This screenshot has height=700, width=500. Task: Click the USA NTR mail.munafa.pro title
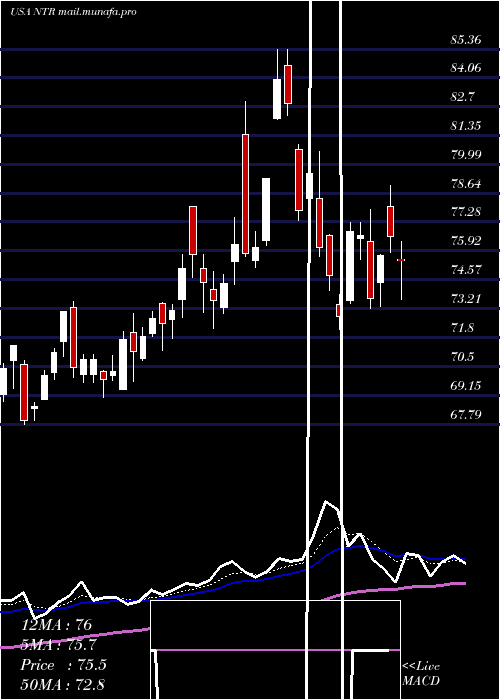tap(73, 12)
